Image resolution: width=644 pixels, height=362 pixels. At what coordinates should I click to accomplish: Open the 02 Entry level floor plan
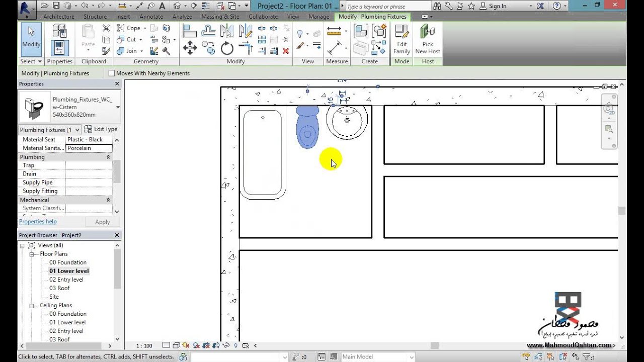[x=66, y=280]
